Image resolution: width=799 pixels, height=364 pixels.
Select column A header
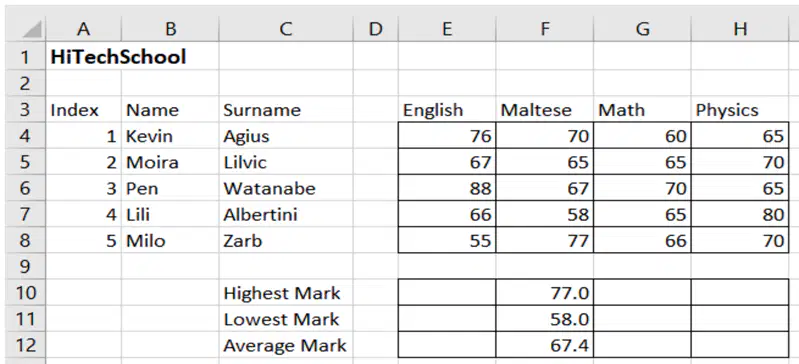[x=84, y=29]
